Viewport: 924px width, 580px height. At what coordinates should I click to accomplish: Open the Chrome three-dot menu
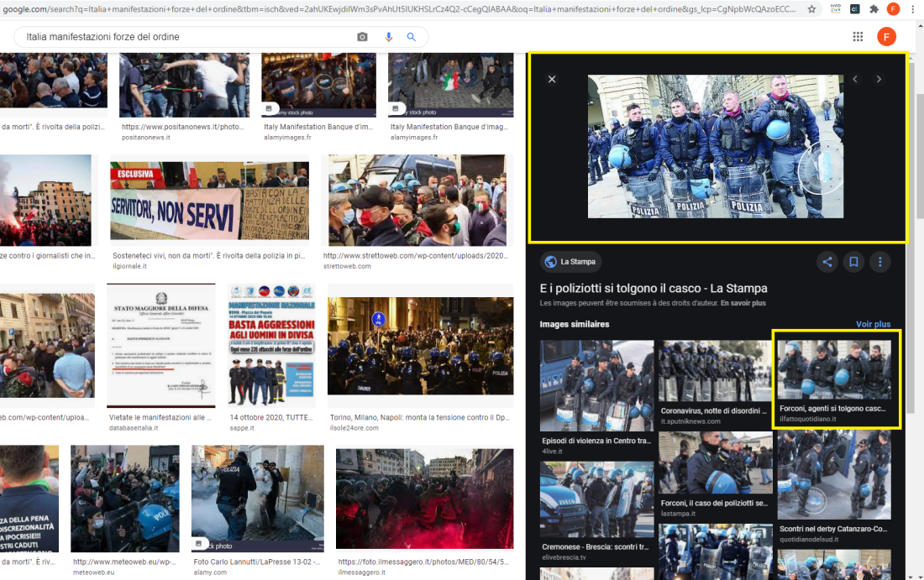click(x=913, y=9)
